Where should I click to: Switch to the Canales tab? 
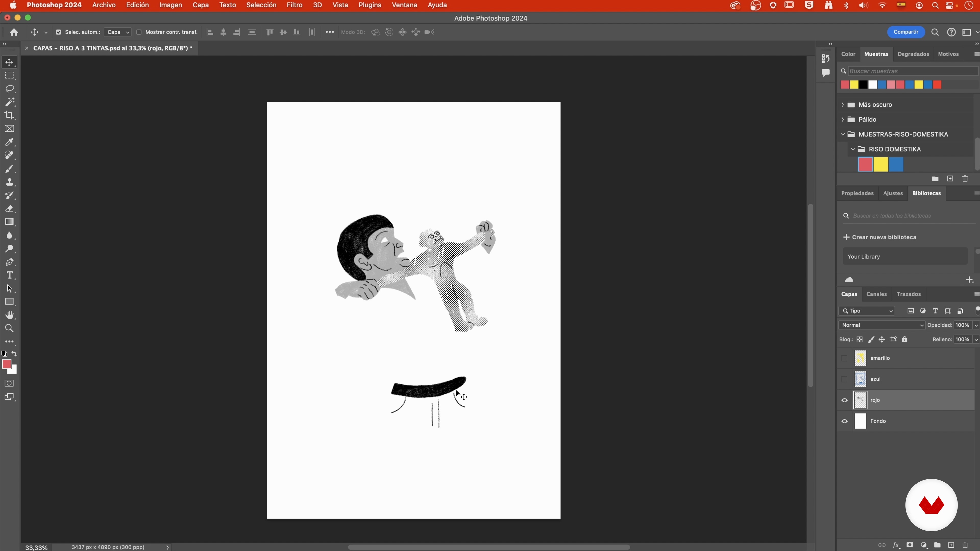(876, 294)
